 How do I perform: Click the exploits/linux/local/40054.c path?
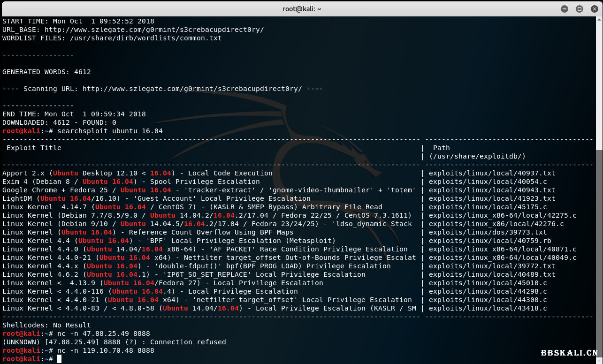[488, 182]
